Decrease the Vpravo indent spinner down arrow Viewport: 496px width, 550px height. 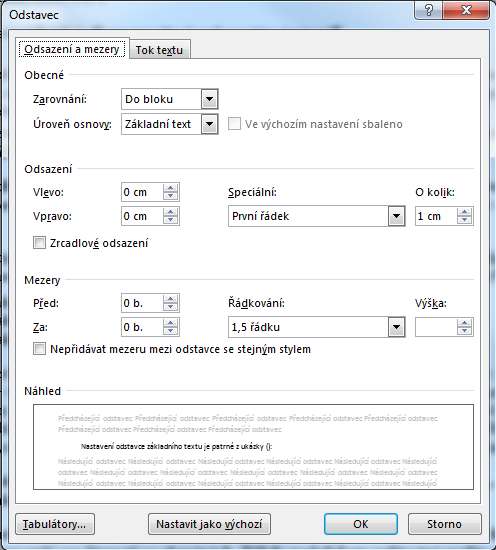pyautogui.click(x=170, y=220)
